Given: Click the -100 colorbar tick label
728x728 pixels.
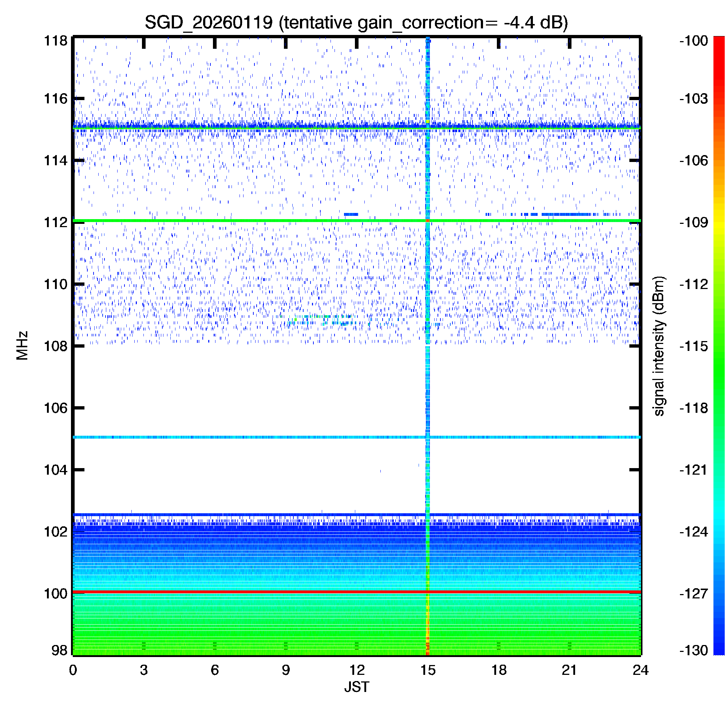Looking at the screenshot, I should [694, 41].
